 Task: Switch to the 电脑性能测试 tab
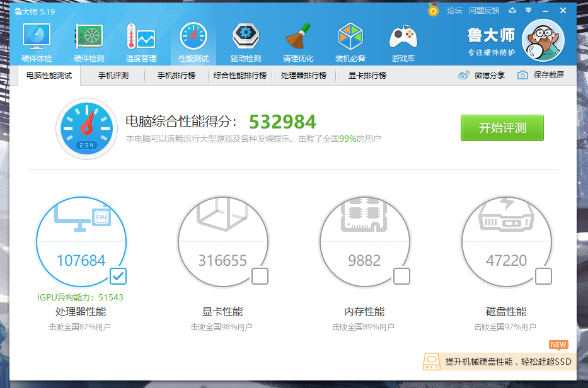pyautogui.click(x=49, y=76)
